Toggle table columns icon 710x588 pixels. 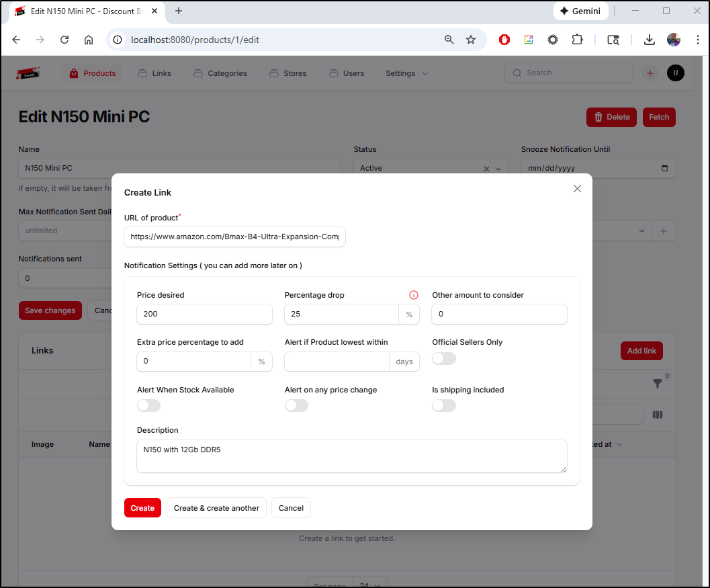[658, 415]
